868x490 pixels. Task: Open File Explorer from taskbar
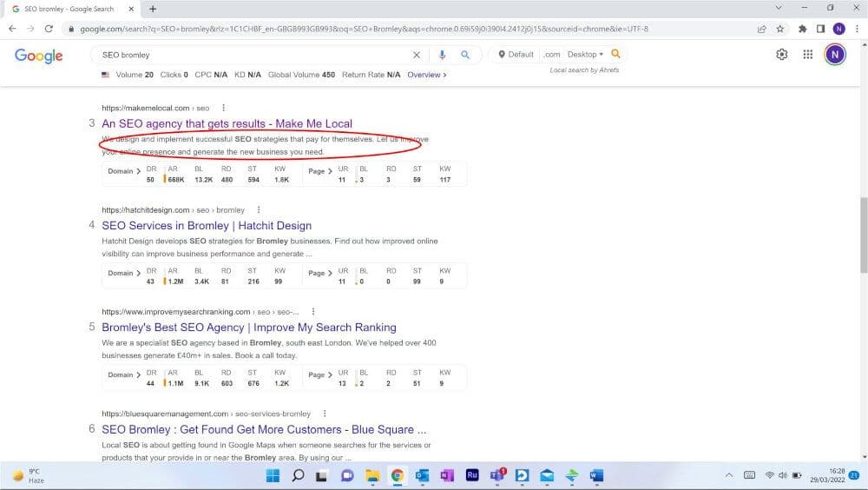coord(372,475)
